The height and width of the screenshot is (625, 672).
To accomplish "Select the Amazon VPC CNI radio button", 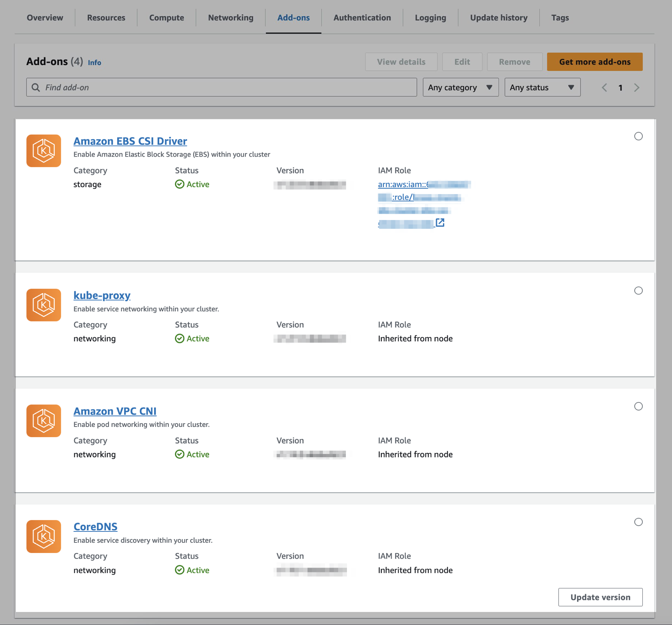I will click(638, 406).
